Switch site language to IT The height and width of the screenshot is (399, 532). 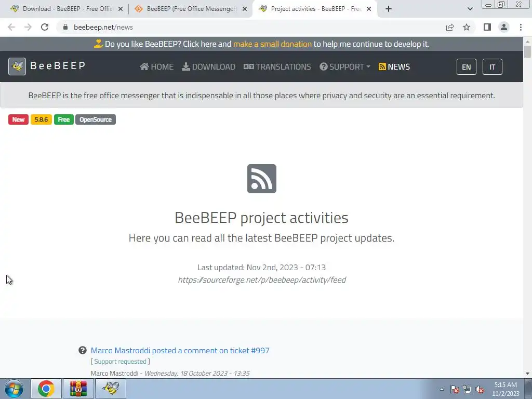click(x=493, y=67)
